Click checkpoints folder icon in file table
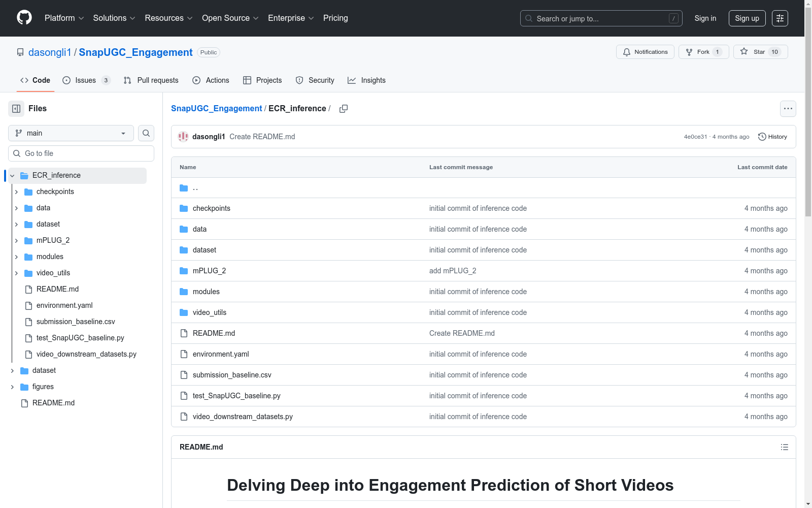 [184, 208]
